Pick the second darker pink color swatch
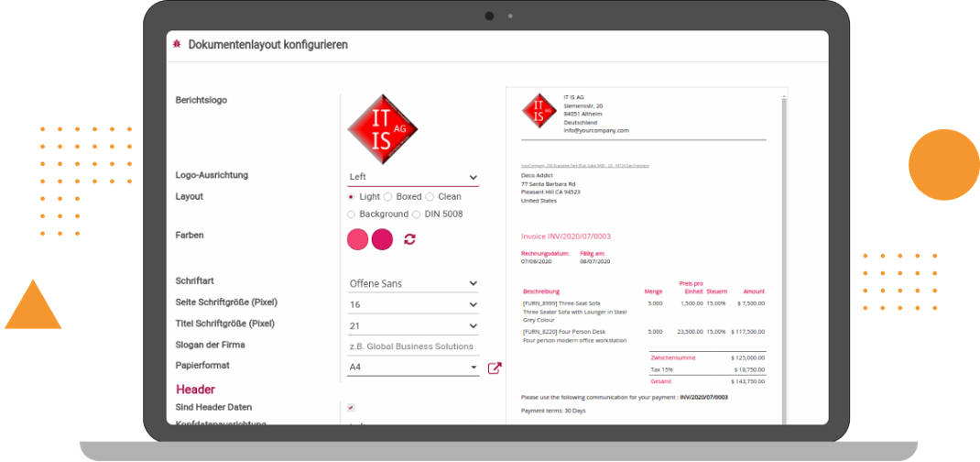980x462 pixels. [382, 239]
